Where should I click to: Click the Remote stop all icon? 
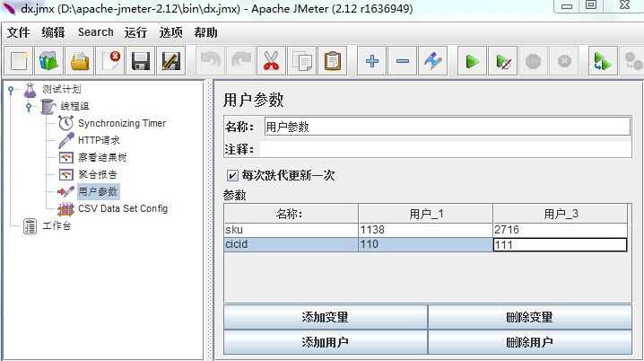click(x=632, y=61)
